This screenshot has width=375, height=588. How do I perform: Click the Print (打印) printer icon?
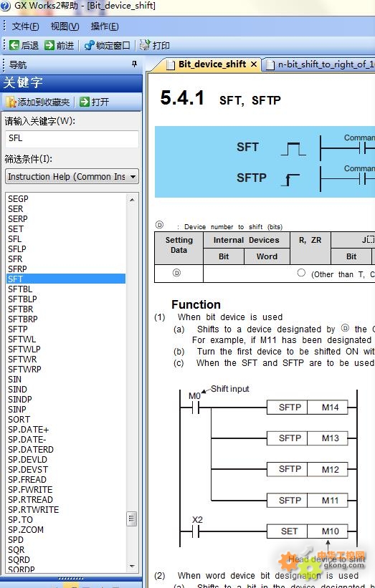(145, 45)
